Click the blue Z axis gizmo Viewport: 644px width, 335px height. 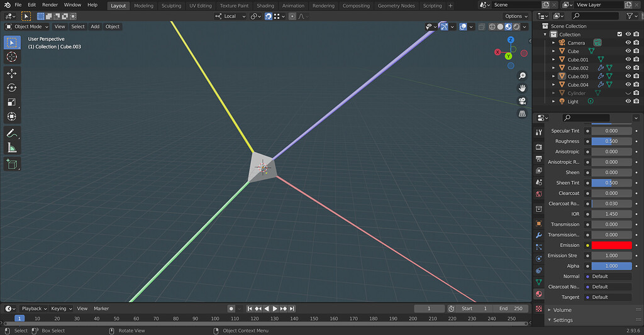coord(511,40)
